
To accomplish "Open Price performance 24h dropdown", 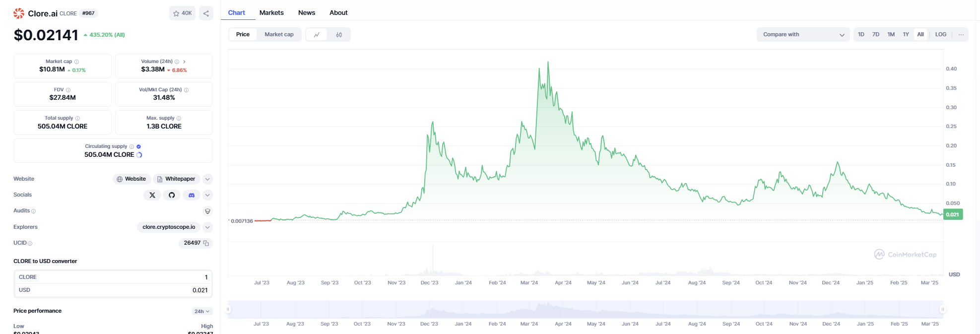I will (202, 311).
